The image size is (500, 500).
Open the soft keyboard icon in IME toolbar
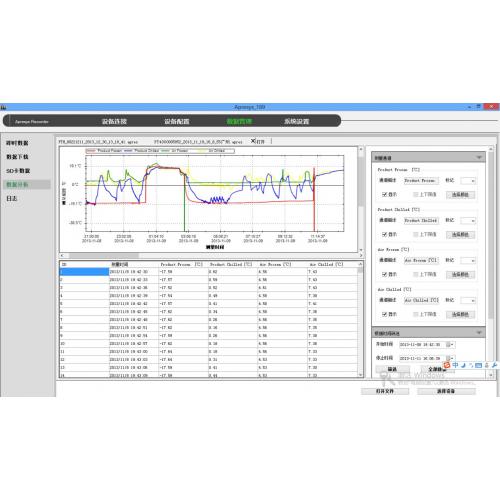[x=479, y=365]
